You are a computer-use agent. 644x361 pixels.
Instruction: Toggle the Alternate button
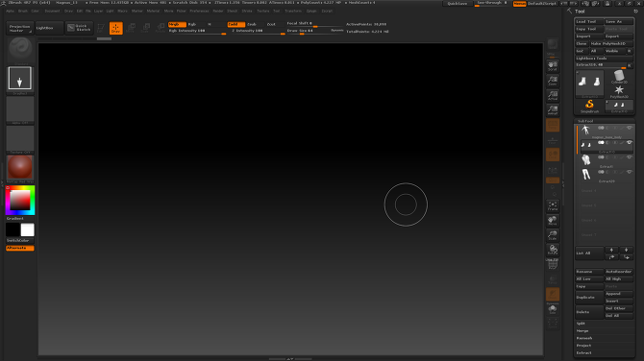(20, 248)
